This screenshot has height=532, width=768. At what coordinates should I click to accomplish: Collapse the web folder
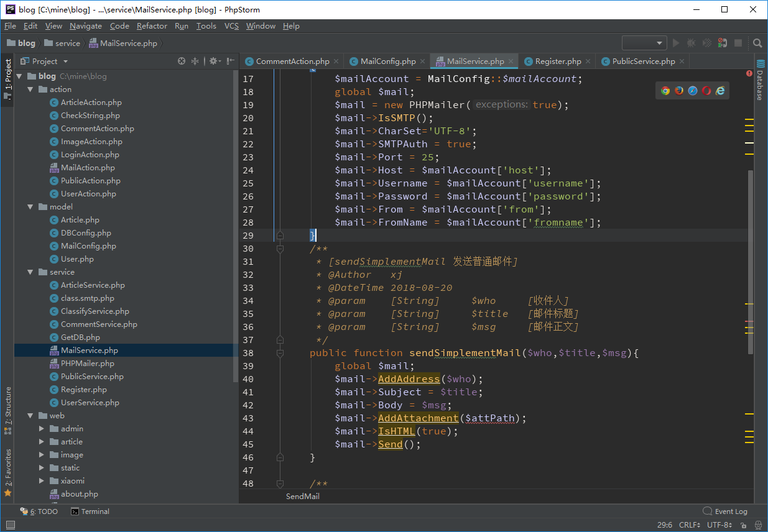point(30,416)
